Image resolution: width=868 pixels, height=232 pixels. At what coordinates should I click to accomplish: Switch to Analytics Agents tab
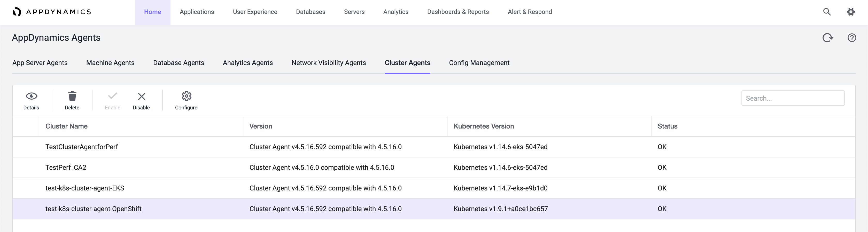tap(248, 63)
